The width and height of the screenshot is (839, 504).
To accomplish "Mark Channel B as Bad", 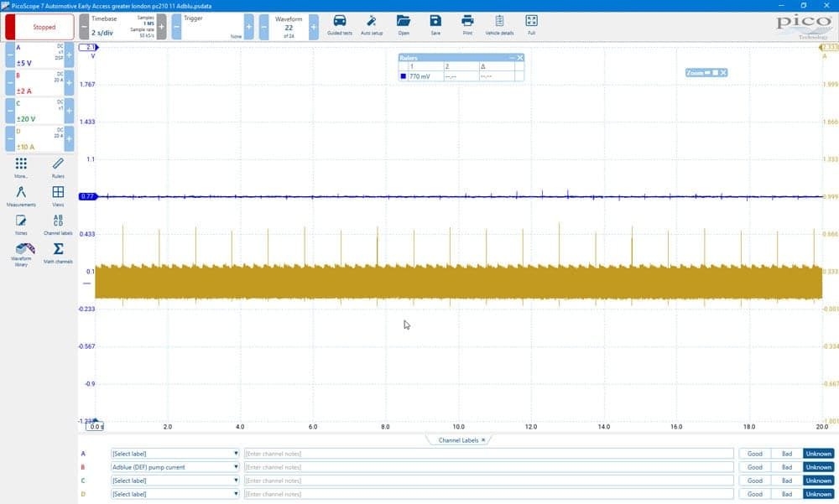I will (787, 467).
